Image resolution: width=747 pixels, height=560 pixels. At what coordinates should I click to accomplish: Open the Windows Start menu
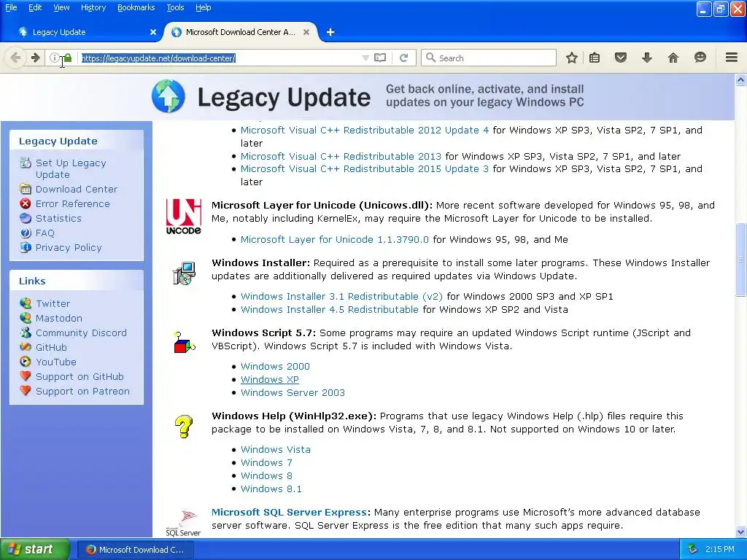[x=34, y=549]
